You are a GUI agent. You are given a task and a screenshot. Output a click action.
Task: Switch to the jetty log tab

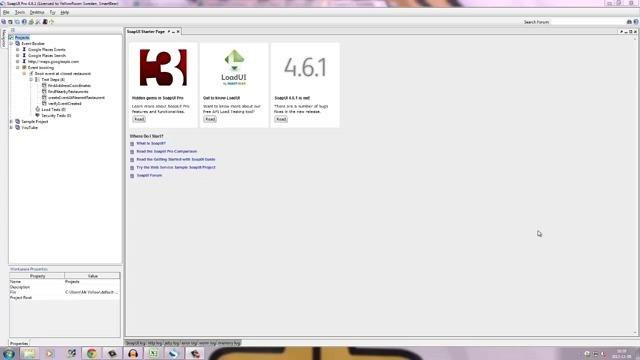click(172, 343)
